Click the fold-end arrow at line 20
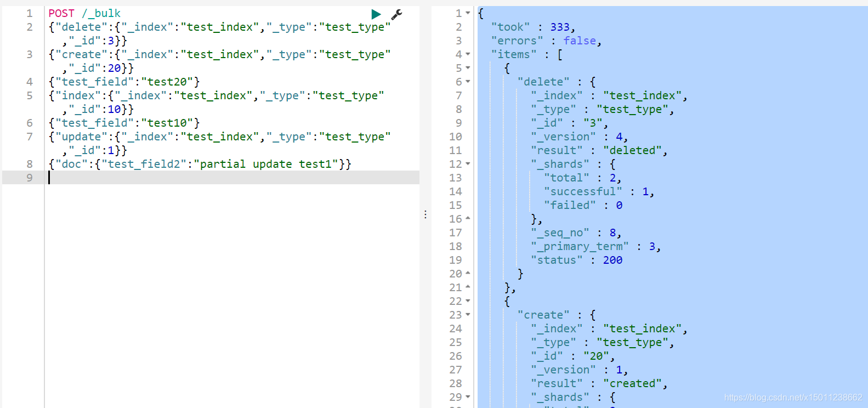This screenshot has width=868, height=408. pos(468,274)
